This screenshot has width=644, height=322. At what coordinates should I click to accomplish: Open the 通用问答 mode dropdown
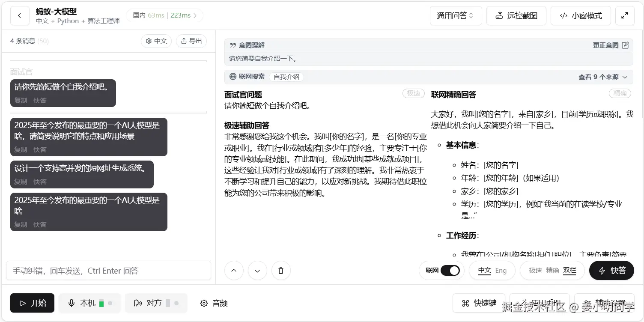pos(456,15)
